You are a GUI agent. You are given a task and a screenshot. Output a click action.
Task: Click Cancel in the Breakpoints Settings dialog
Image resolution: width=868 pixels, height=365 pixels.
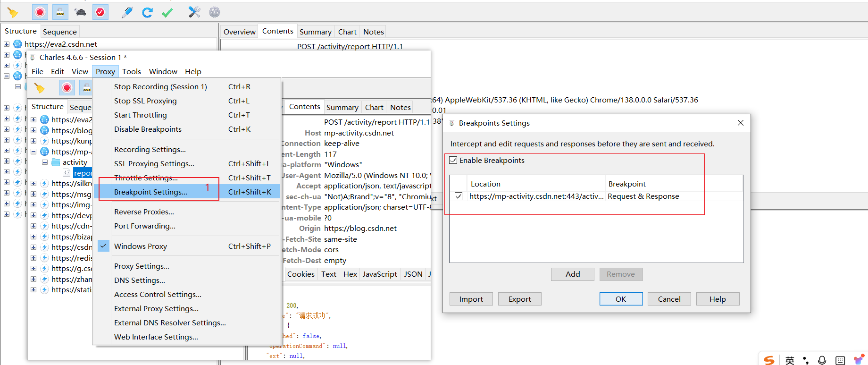669,299
